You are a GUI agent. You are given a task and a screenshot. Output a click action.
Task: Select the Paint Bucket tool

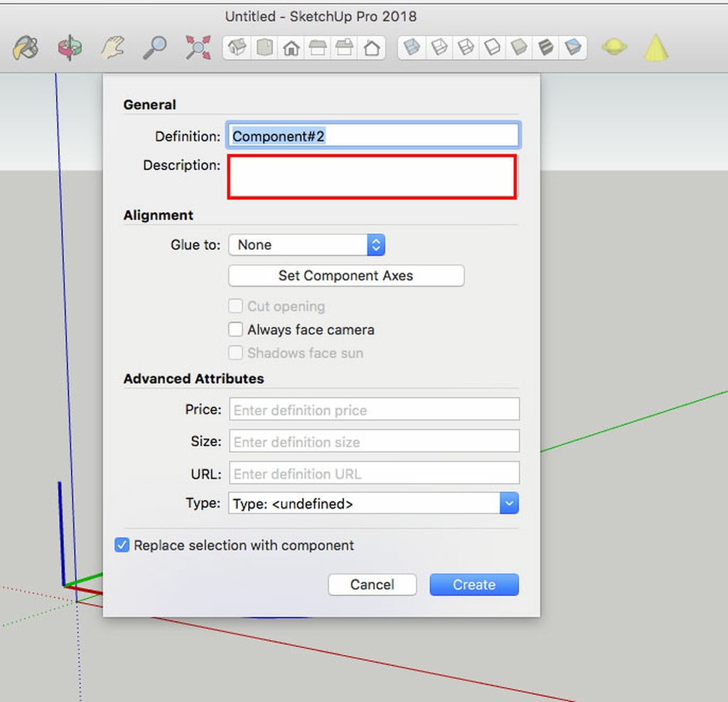(x=26, y=48)
